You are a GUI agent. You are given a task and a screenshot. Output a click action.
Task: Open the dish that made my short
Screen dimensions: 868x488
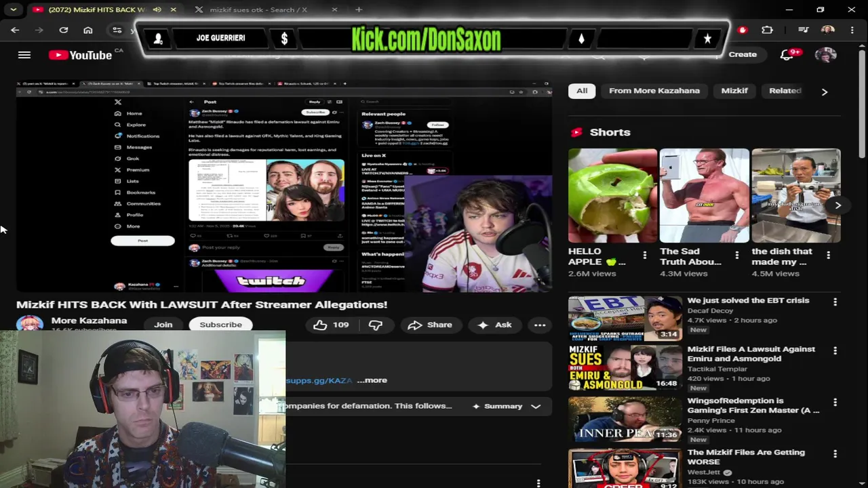coord(796,196)
